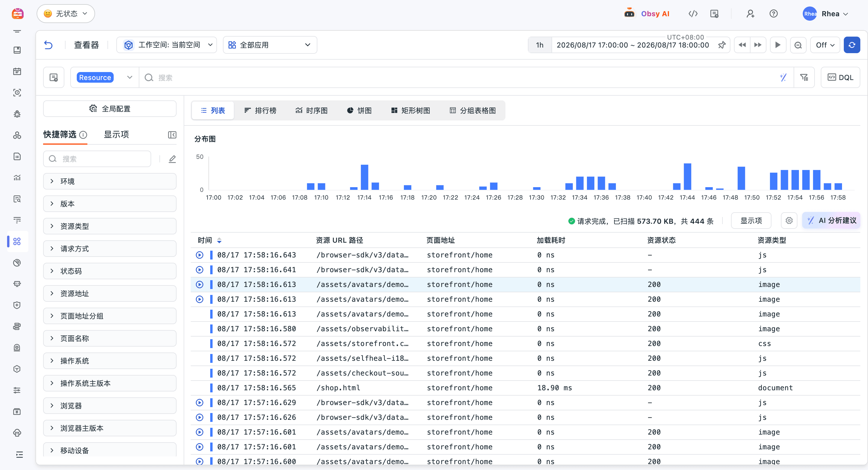Click the pencil edit icon for quick filters

(x=172, y=159)
